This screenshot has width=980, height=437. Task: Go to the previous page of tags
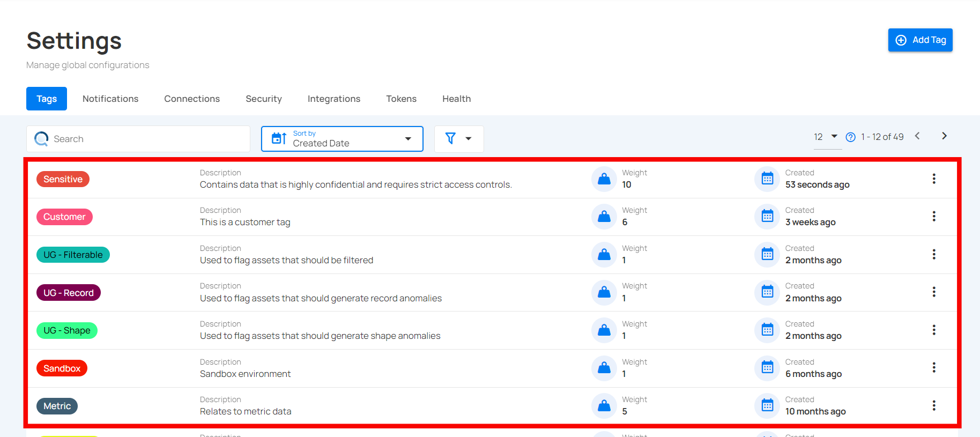click(917, 136)
